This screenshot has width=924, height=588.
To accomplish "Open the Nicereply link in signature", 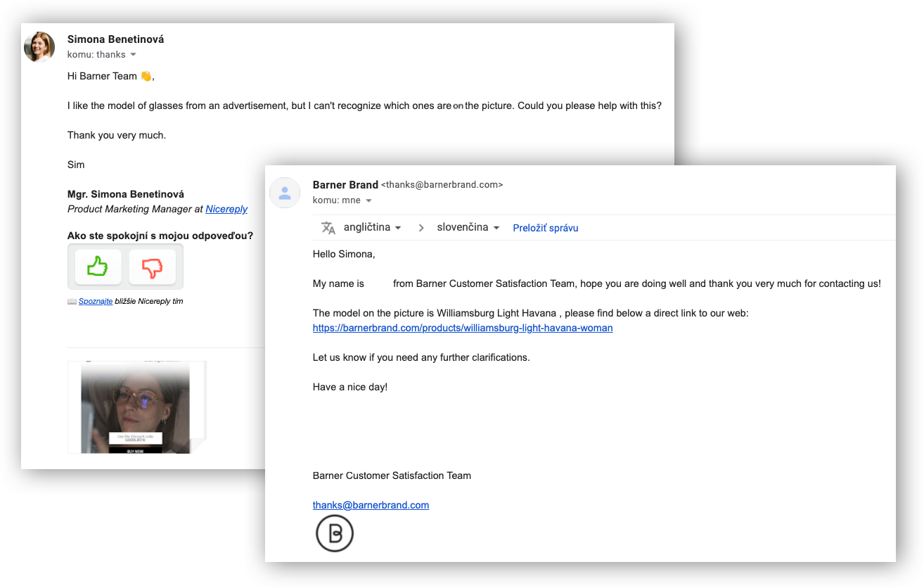I will coord(226,209).
